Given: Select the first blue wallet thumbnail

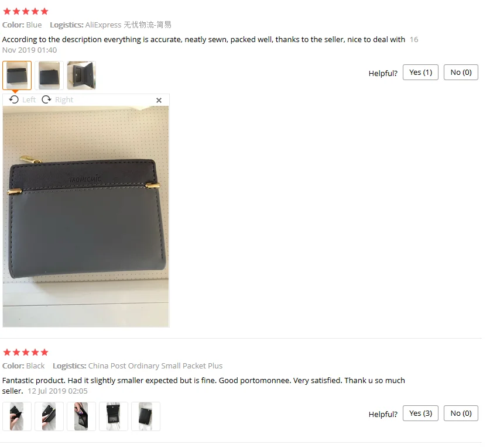Looking at the screenshot, I should 17,75.
